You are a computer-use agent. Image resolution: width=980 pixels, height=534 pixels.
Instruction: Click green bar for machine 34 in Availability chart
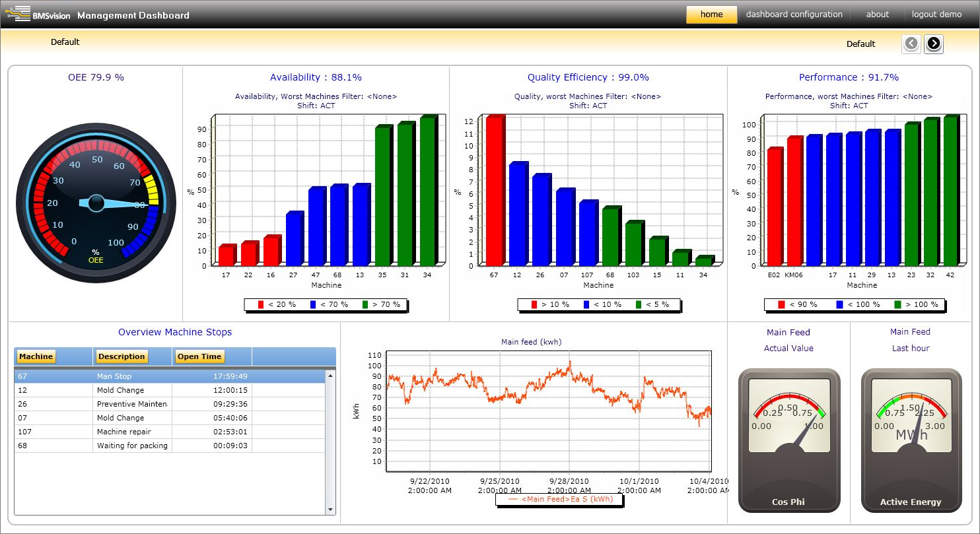(x=427, y=191)
